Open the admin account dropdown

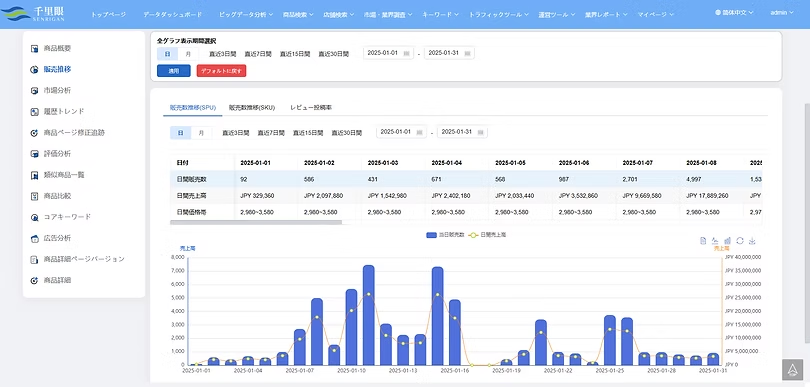pos(782,12)
